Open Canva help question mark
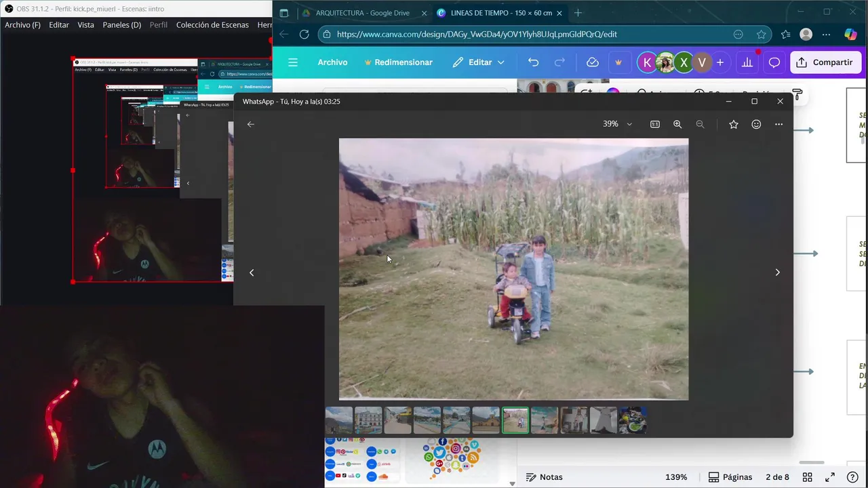 (x=852, y=477)
